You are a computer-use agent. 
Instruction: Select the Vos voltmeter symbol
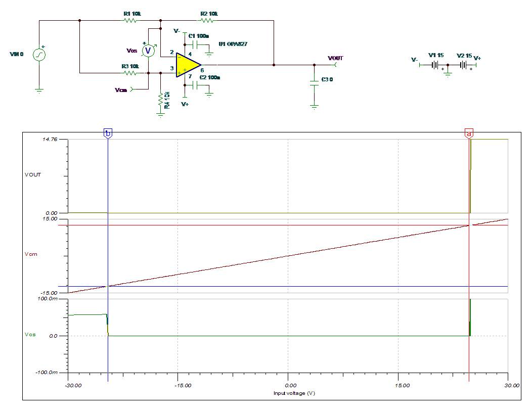point(148,51)
